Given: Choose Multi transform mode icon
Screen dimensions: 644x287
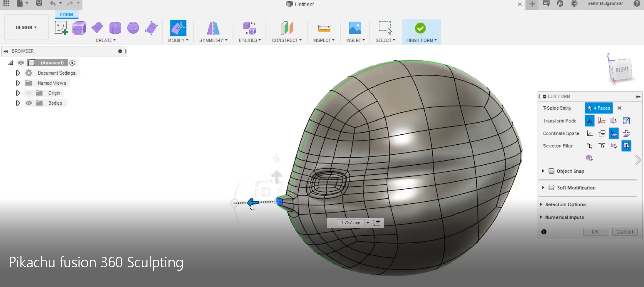Looking at the screenshot, I should [x=590, y=121].
